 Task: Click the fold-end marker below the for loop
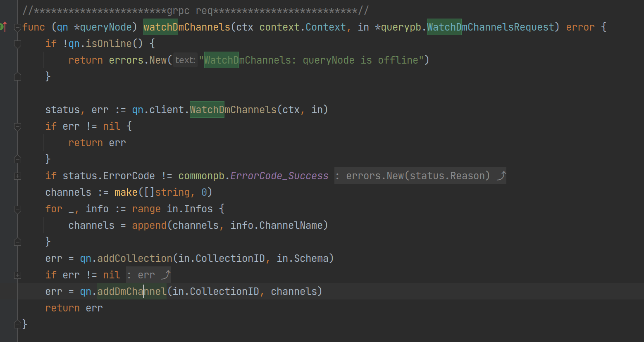(17, 241)
